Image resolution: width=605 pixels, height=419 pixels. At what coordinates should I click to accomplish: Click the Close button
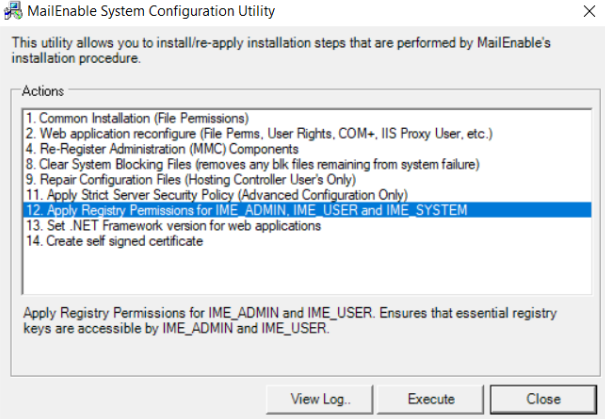tap(543, 399)
